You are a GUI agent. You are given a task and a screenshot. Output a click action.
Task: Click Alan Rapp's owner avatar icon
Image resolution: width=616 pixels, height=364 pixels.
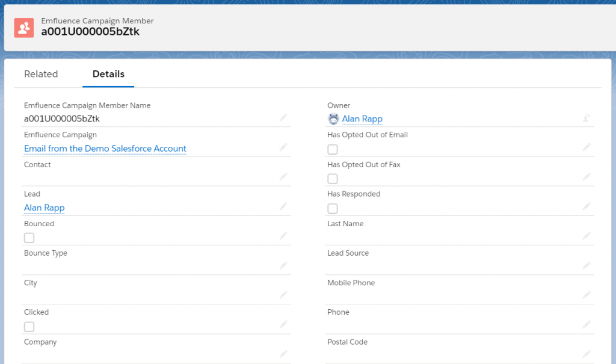(x=333, y=119)
